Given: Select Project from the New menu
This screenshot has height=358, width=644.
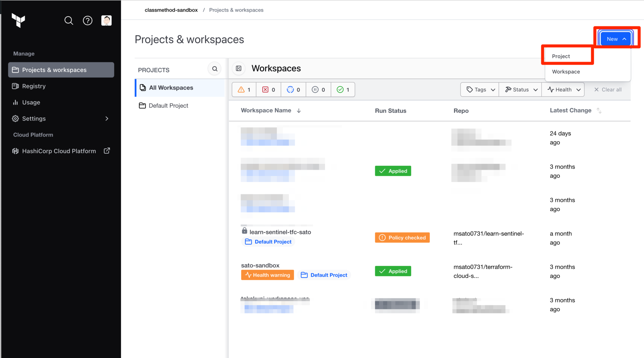Looking at the screenshot, I should [x=561, y=56].
